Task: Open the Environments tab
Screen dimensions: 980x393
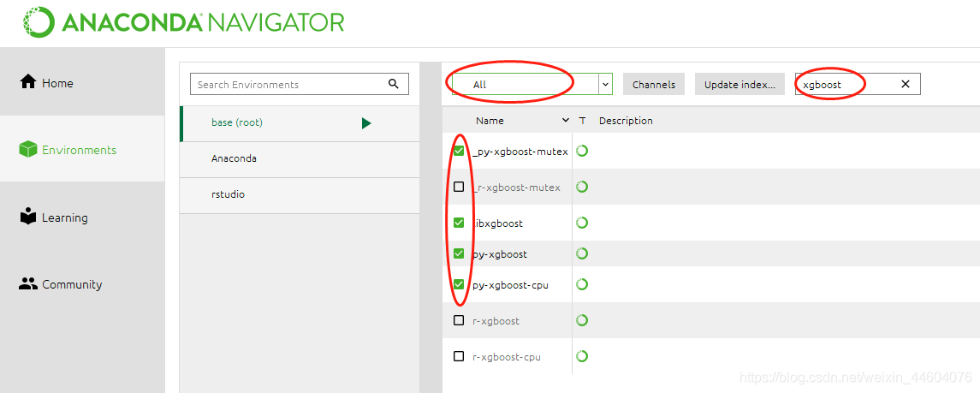Action: point(82,149)
